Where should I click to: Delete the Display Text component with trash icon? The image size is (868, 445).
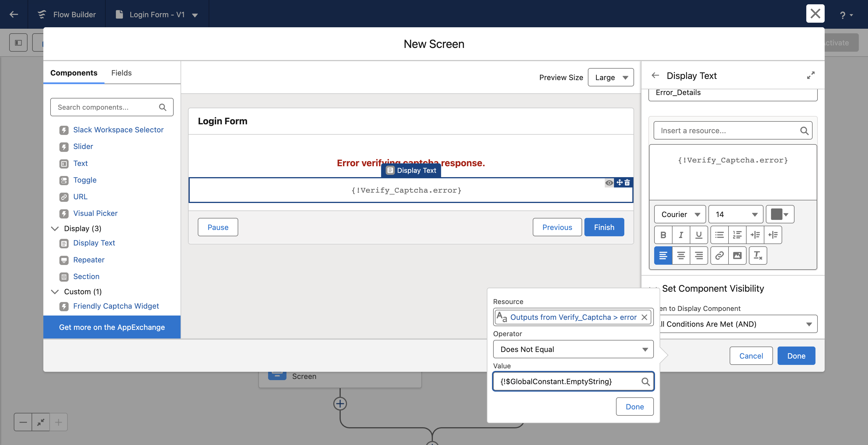click(x=627, y=182)
